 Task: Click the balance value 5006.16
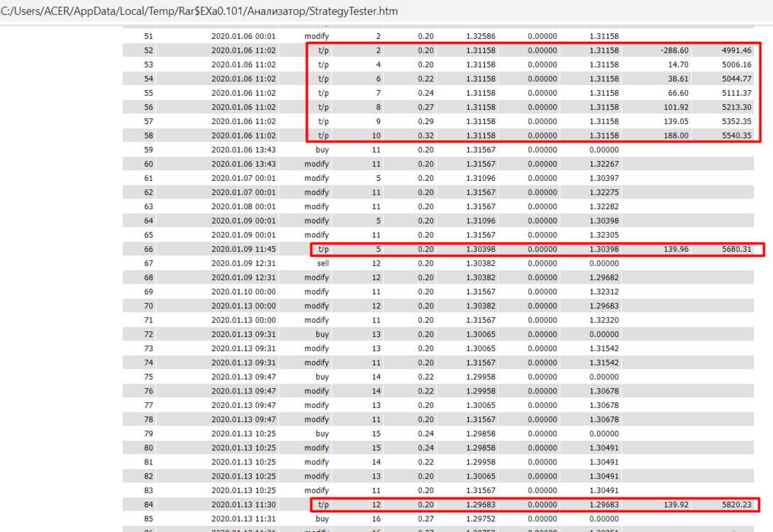click(x=737, y=65)
